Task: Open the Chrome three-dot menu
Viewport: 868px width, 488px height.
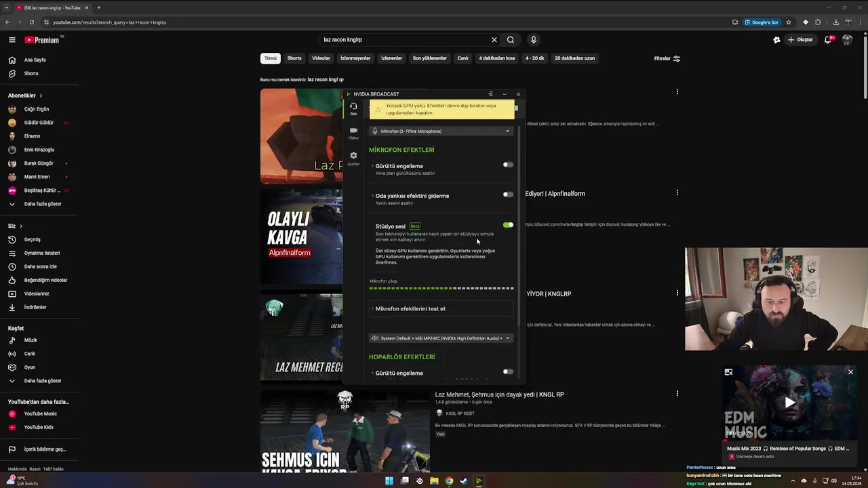Action: pos(860,22)
